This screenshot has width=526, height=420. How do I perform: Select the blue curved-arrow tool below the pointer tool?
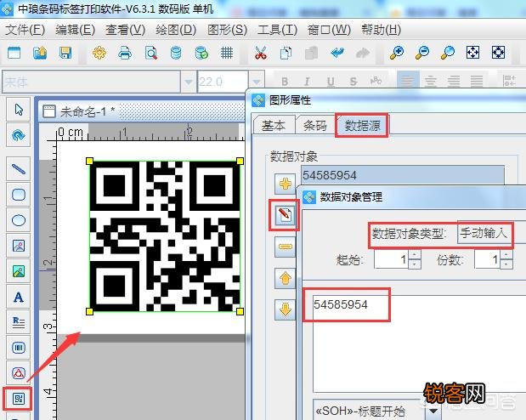tap(19, 135)
